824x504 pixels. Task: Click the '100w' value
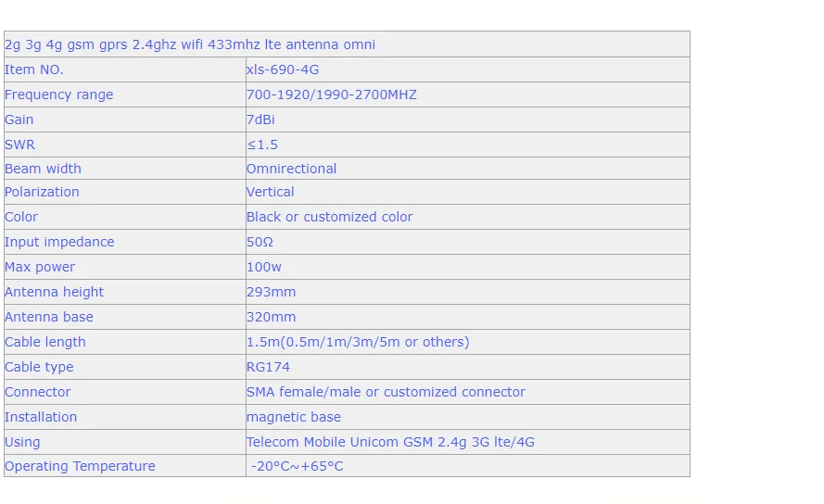click(264, 267)
